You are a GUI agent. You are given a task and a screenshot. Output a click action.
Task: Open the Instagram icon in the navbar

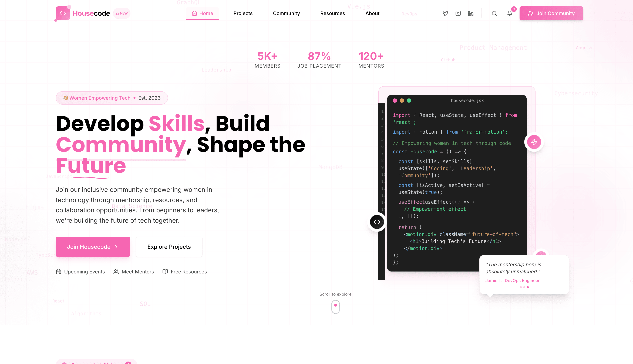click(x=458, y=13)
